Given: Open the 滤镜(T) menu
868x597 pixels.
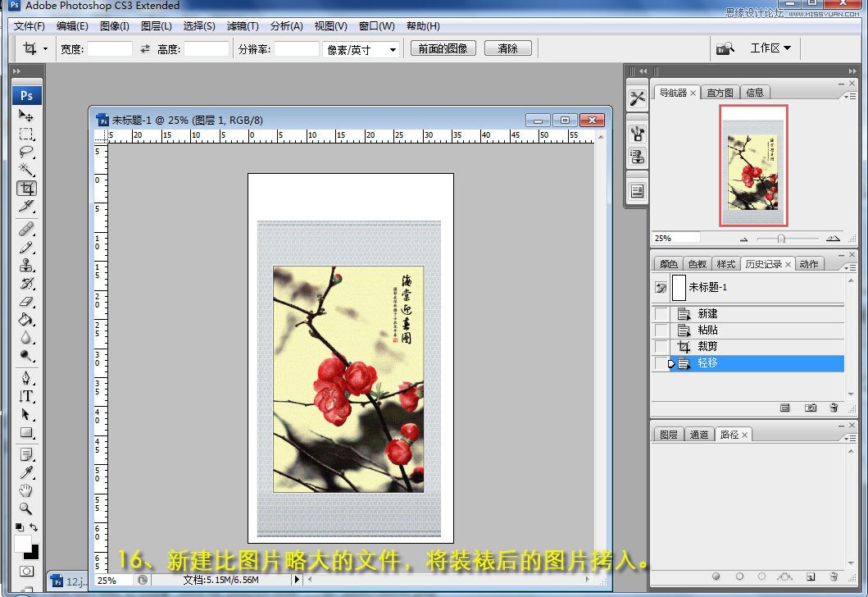Looking at the screenshot, I should click(243, 26).
